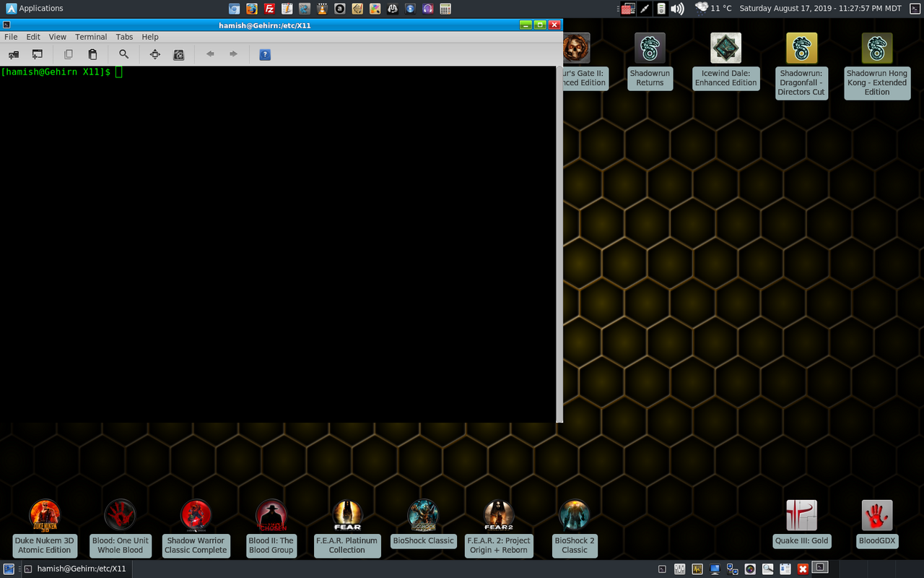Click show desktop button in bottom panel
924x578 pixels.
tap(9, 569)
